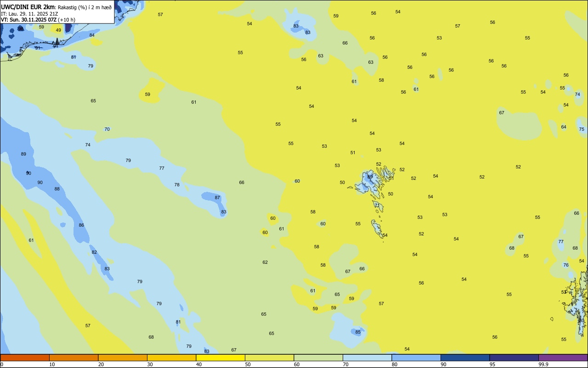
Task: Click the legend tick label '30'
Action: coord(150,364)
